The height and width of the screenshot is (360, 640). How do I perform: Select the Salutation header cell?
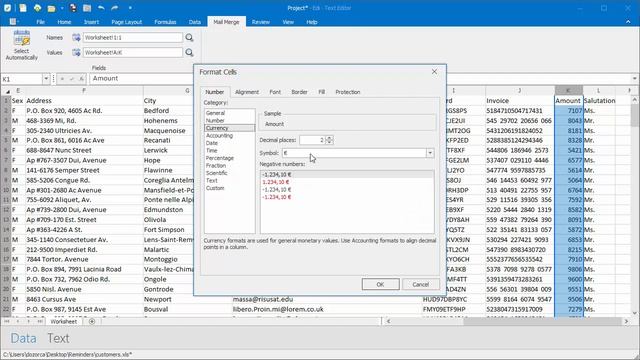(x=599, y=100)
